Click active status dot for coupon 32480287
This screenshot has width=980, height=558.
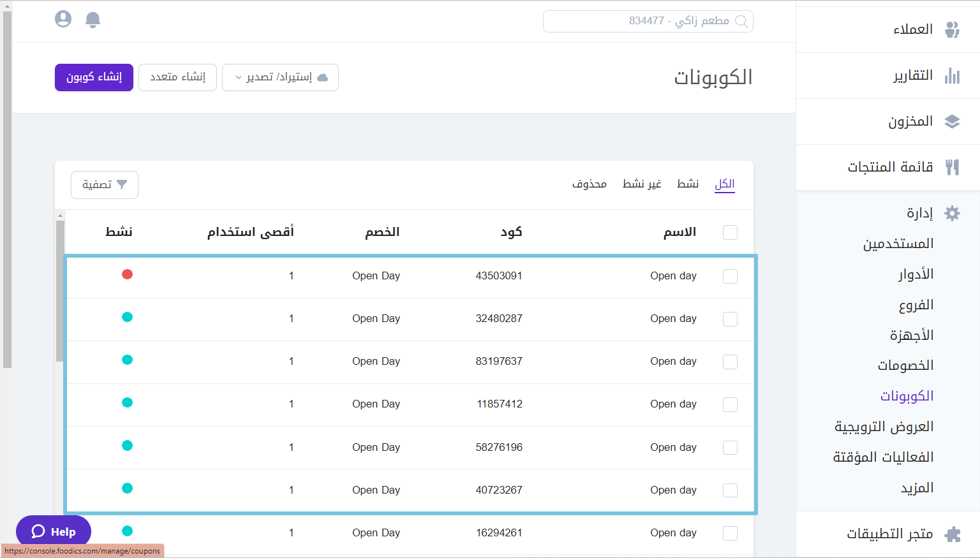(128, 317)
